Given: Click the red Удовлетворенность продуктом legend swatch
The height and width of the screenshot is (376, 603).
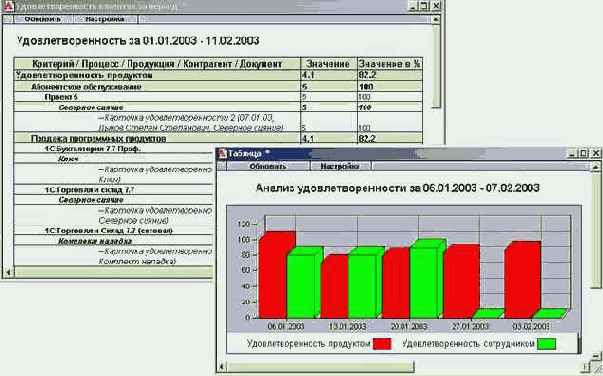Looking at the screenshot, I should click(x=382, y=344).
